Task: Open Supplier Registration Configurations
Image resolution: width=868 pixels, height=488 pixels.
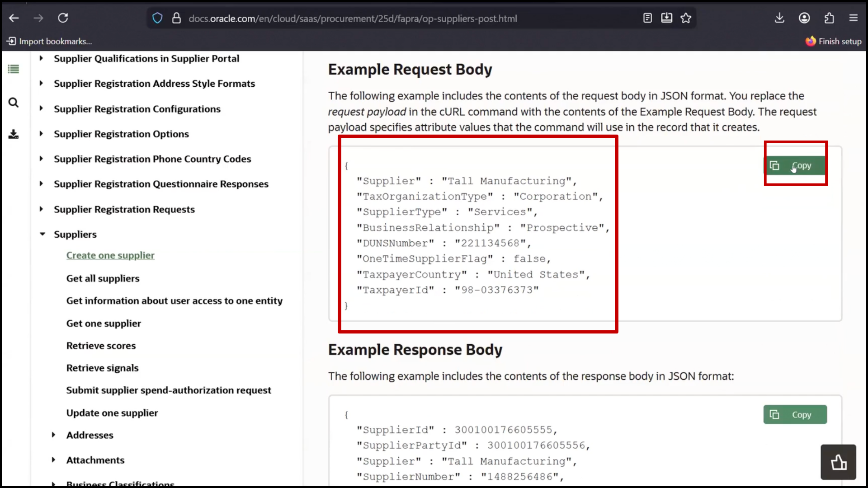Action: (137, 109)
